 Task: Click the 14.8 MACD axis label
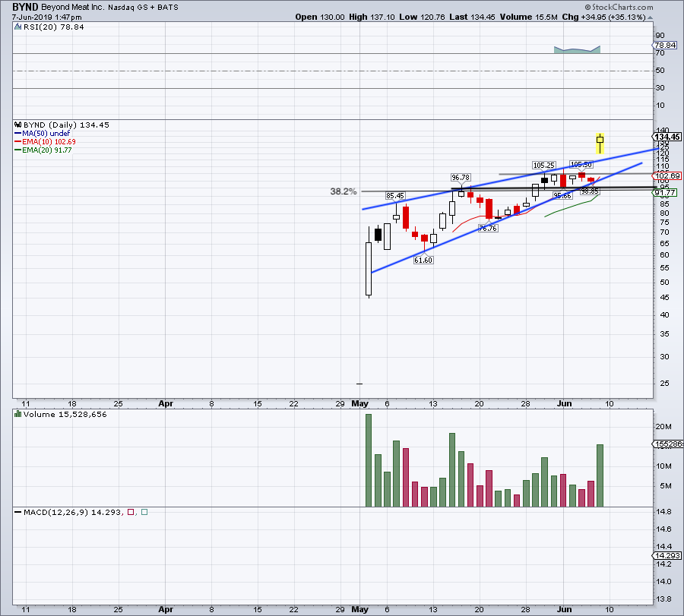click(663, 511)
